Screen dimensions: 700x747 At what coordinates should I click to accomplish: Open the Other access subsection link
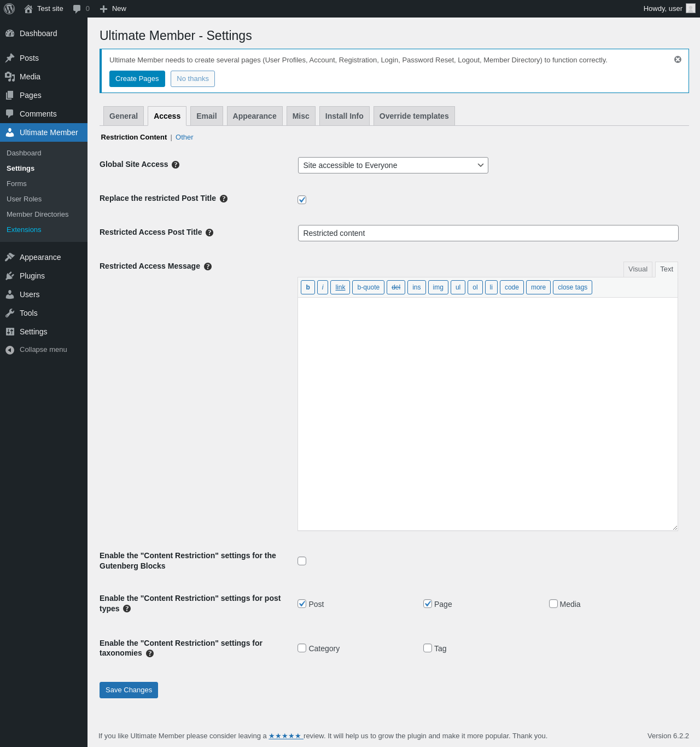tap(184, 137)
